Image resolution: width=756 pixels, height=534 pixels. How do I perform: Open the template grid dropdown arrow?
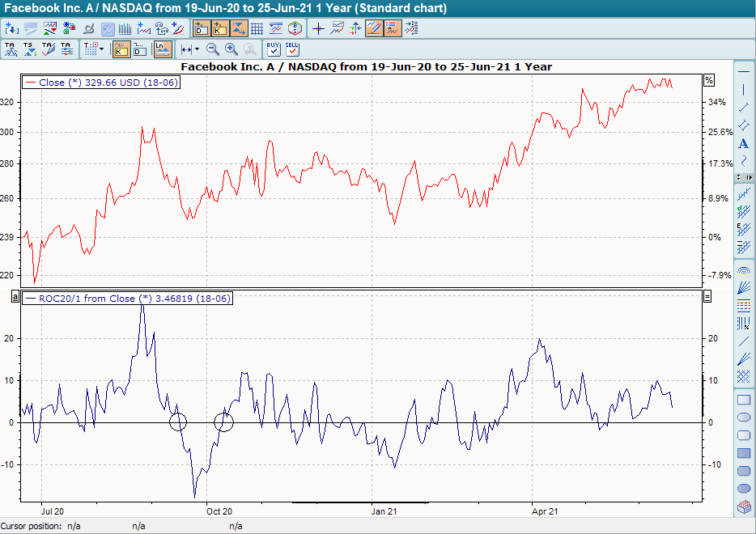tap(101, 49)
